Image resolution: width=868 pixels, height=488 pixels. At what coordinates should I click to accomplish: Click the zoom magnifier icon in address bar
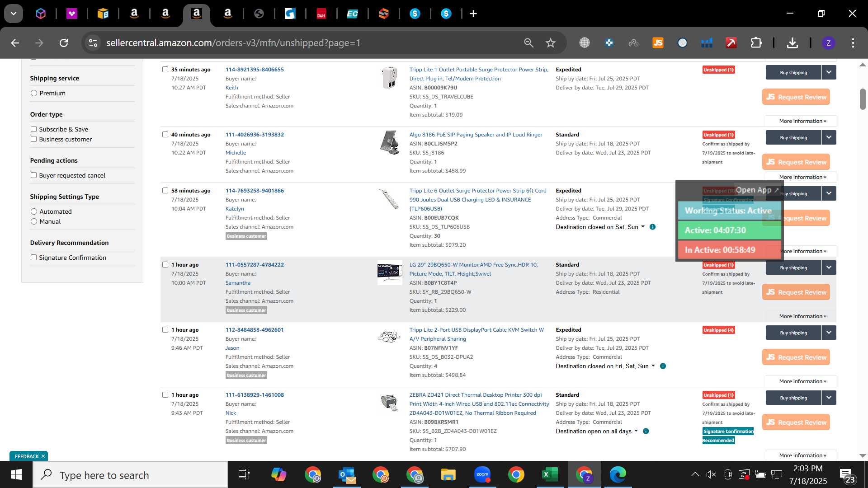(528, 43)
